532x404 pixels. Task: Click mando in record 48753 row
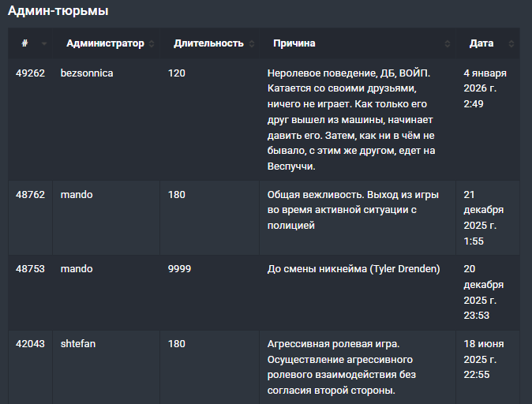(x=77, y=269)
